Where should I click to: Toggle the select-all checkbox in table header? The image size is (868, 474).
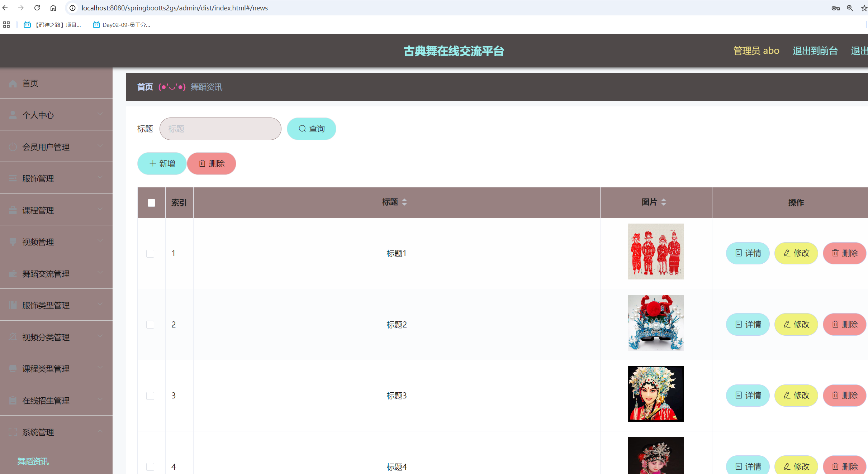pos(152,203)
